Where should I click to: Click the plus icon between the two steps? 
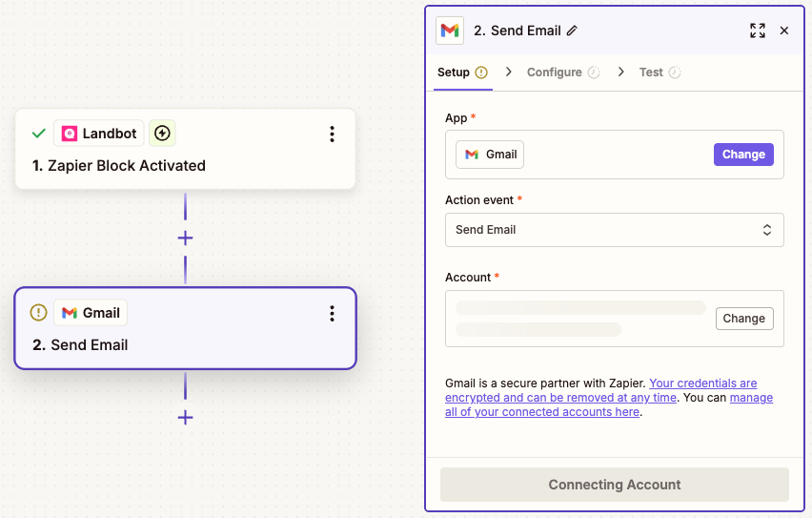pos(185,238)
